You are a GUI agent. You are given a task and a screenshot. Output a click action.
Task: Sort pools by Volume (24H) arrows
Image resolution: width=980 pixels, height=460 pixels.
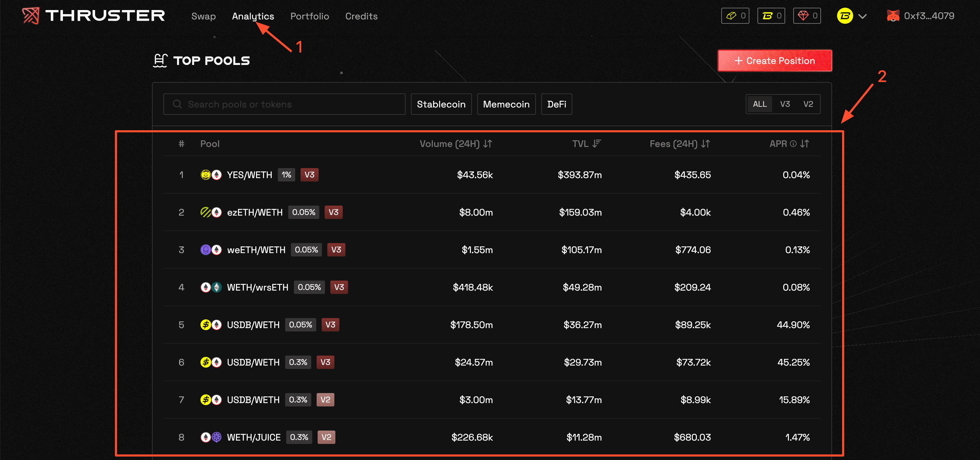coord(488,144)
